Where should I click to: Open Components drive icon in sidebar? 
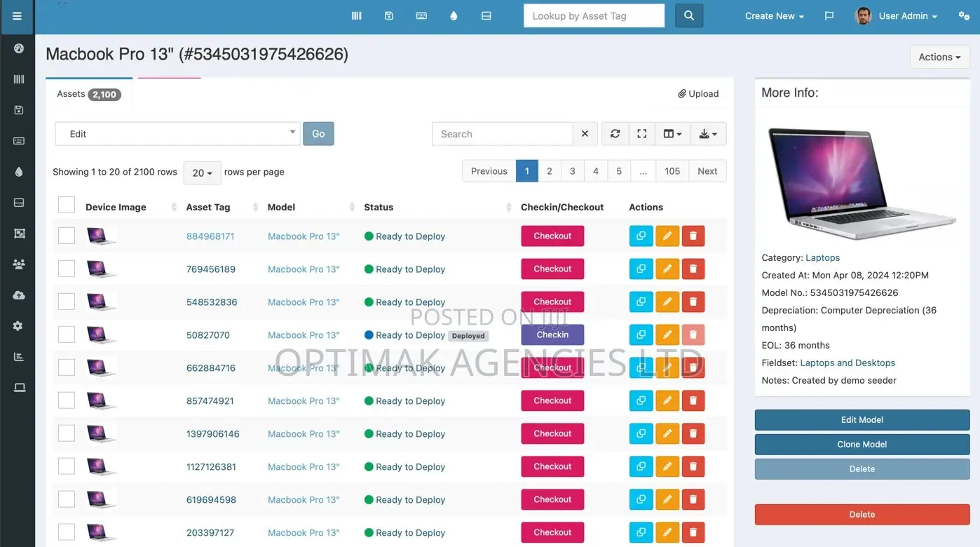click(19, 203)
